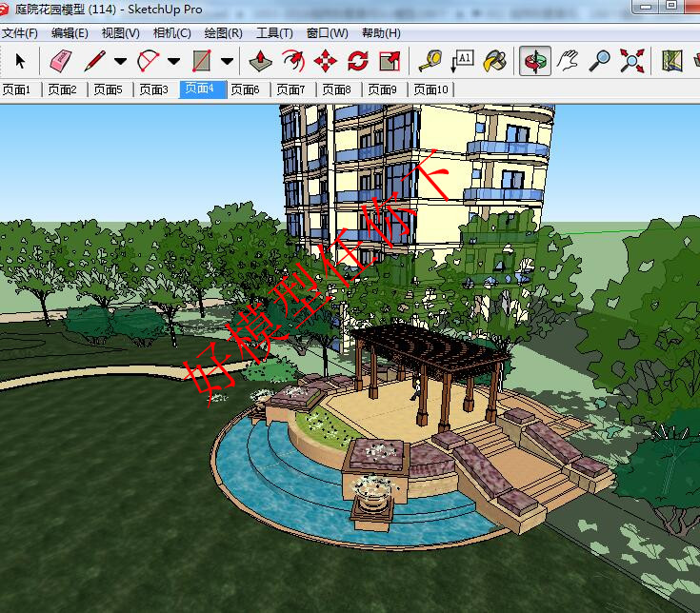
Task: Select the Rectangle shape tool
Action: point(201,61)
